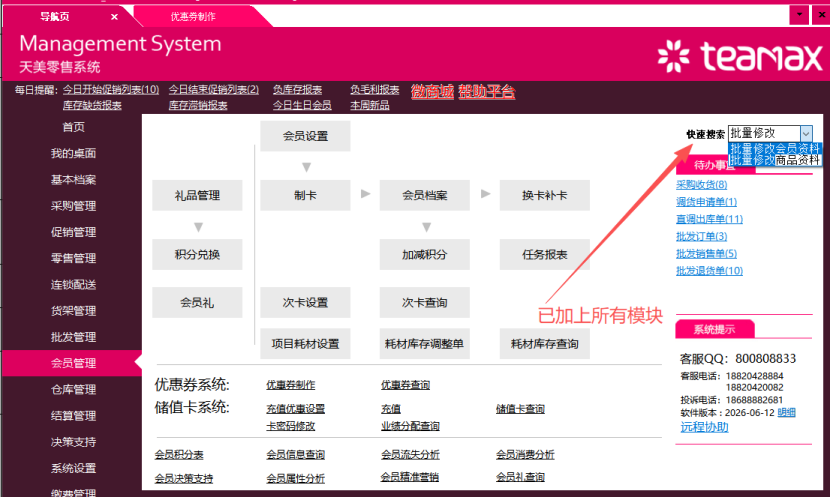
Task: Open 连锁配送 in the sidebar
Action: 73,285
